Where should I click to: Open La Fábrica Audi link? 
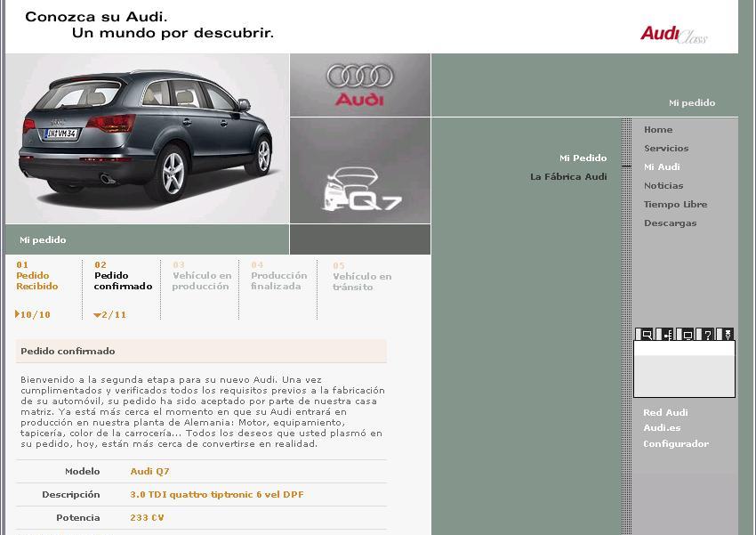click(x=568, y=177)
